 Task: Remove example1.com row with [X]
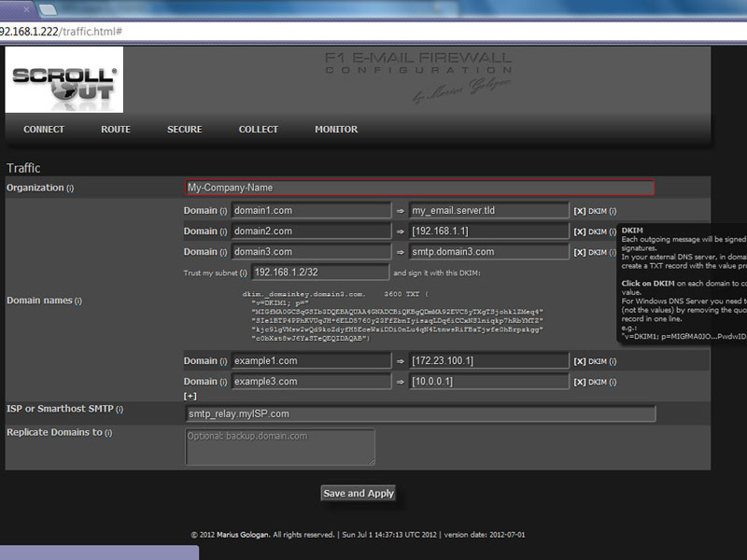click(579, 361)
